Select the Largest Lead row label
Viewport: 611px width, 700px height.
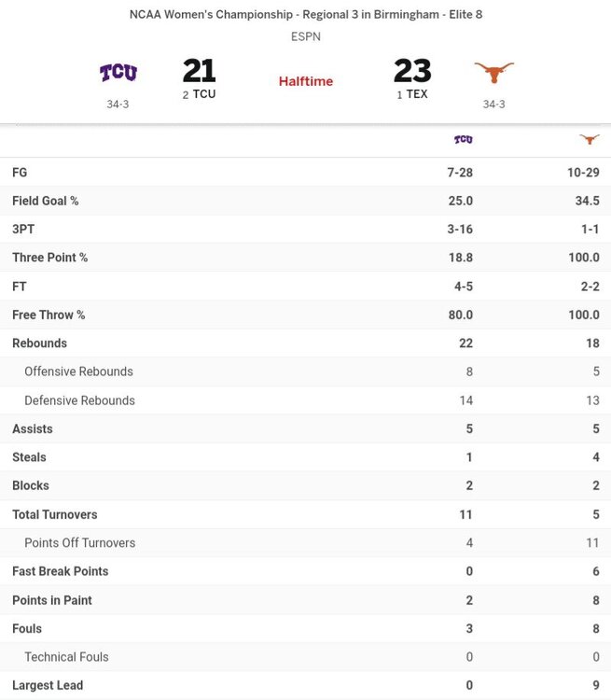[x=48, y=685]
